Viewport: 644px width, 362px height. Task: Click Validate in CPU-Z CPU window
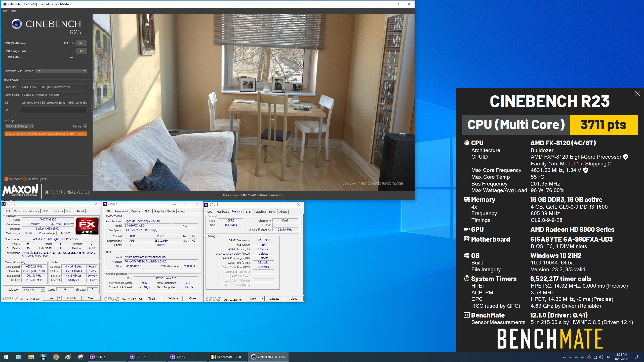72,298
